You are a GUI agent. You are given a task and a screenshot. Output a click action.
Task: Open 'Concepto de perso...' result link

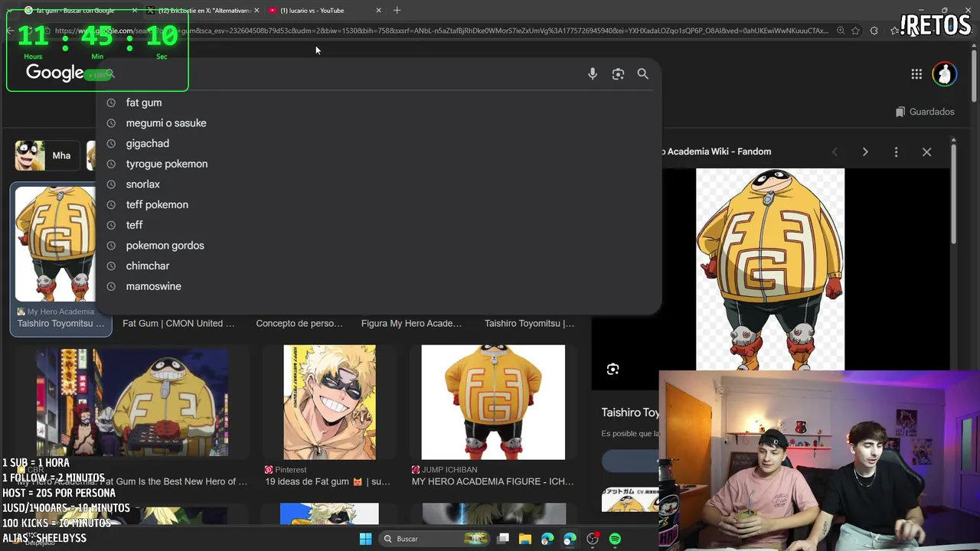[299, 324]
